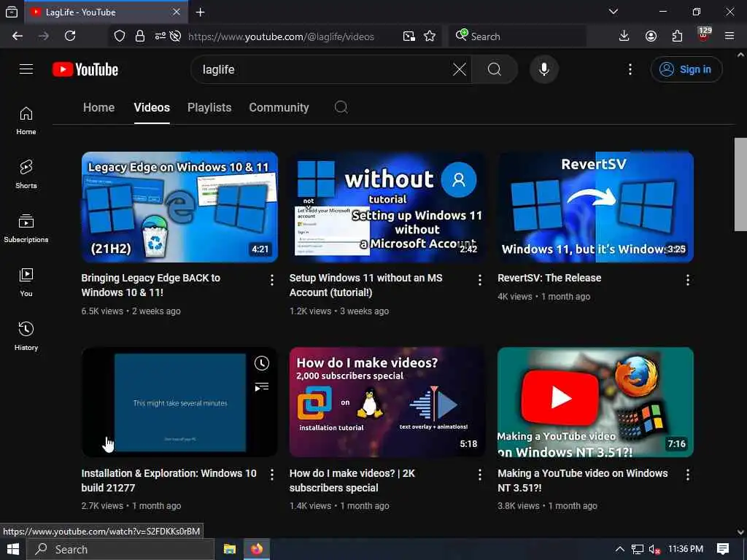Play How do I make videos thumbnail
The width and height of the screenshot is (747, 560).
387,402
